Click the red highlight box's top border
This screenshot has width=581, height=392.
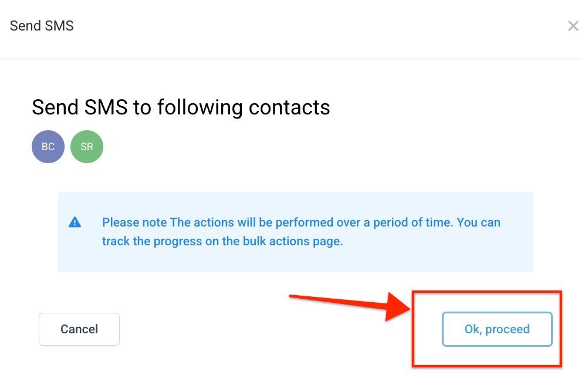pyautogui.click(x=487, y=292)
